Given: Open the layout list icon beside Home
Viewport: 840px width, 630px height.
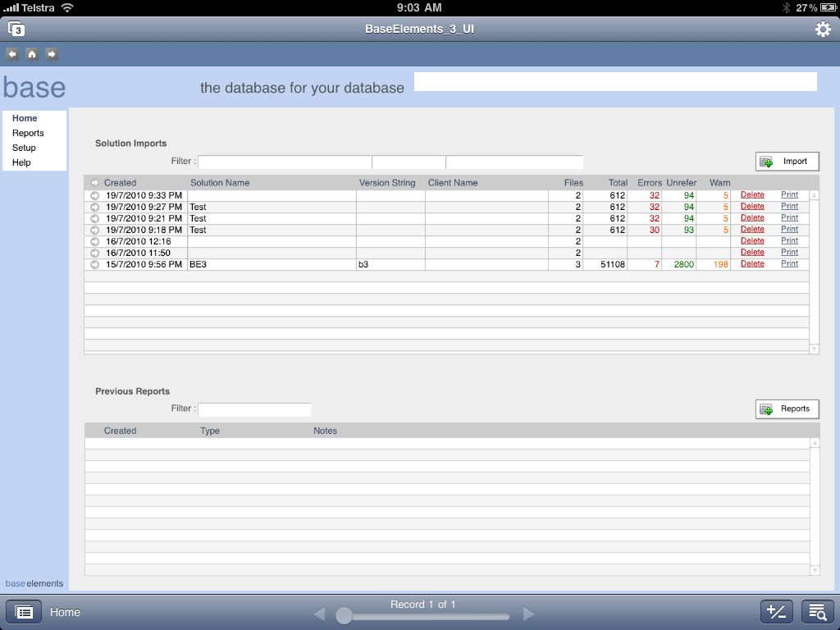Looking at the screenshot, I should 24,612.
